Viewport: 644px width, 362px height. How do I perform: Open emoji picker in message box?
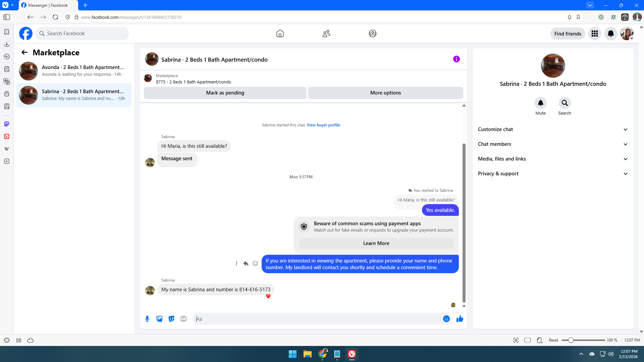446,319
